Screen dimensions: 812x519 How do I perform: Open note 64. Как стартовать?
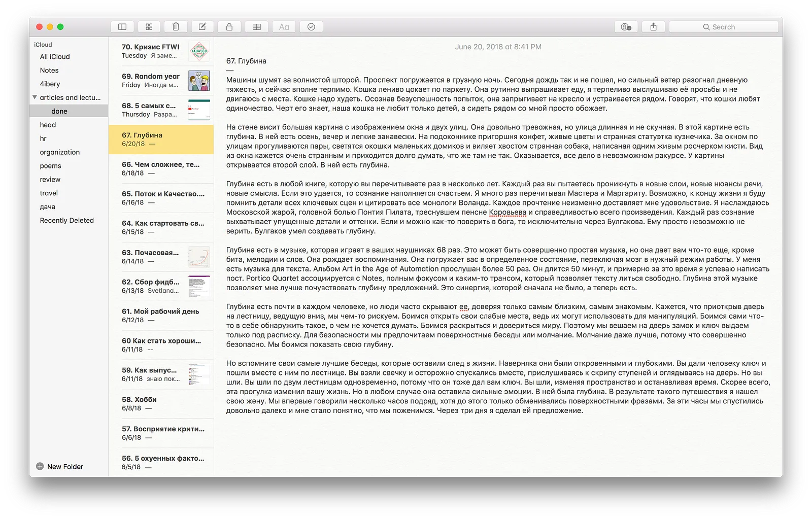(161, 228)
